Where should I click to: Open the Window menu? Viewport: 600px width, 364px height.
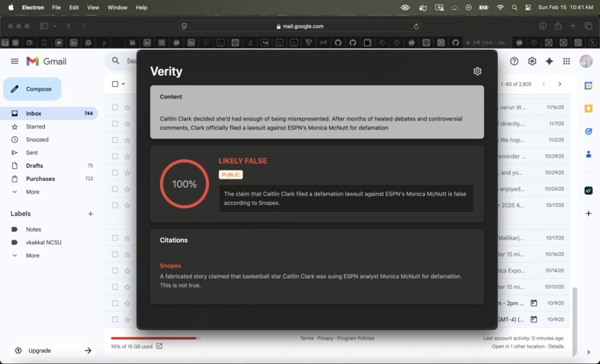[x=117, y=7]
